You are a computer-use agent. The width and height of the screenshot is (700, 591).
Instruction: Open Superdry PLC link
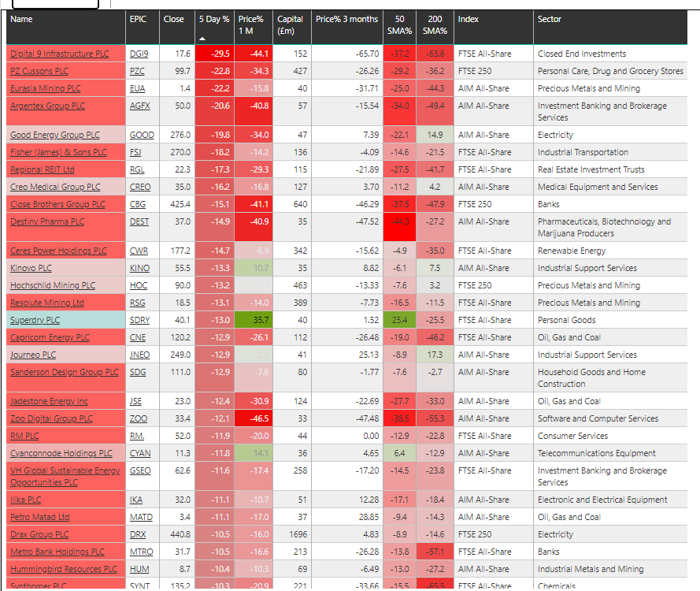(35, 321)
